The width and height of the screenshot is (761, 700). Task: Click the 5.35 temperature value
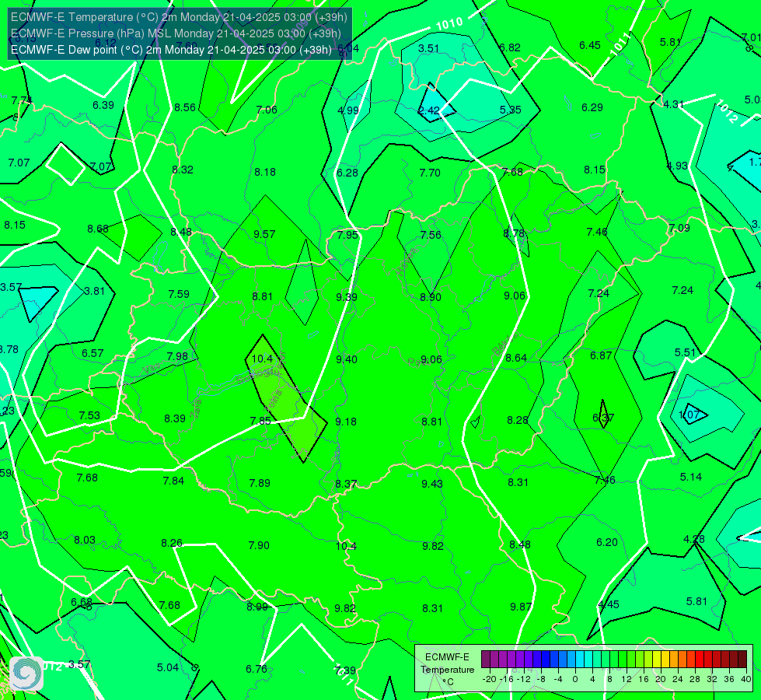click(511, 110)
